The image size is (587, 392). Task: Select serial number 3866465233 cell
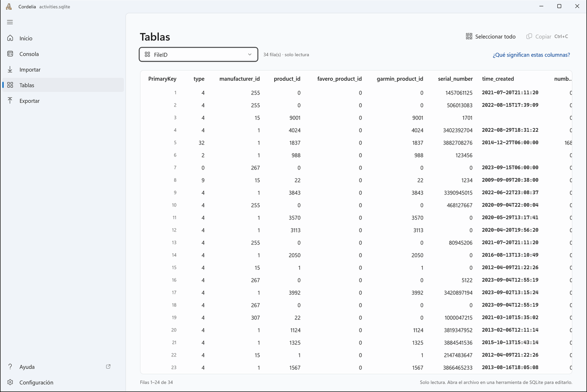pyautogui.click(x=458, y=368)
